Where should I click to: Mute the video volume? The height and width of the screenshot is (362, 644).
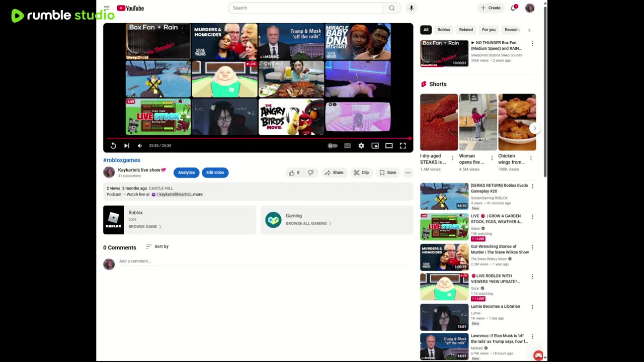[x=140, y=146]
